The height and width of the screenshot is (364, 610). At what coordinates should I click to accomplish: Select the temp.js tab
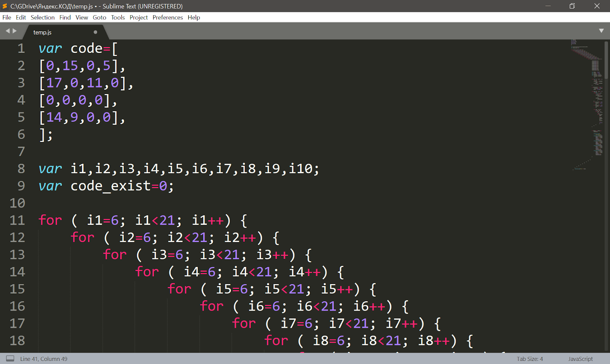(42, 32)
